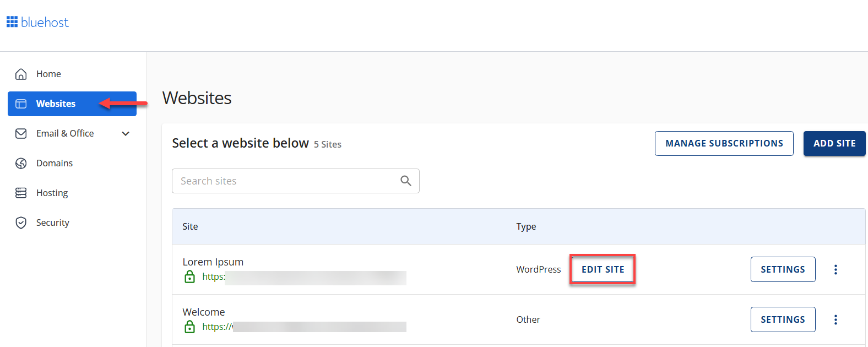Screen dimensions: 868x347
Task: Click the Lorem Ipsum site name
Action: click(213, 262)
